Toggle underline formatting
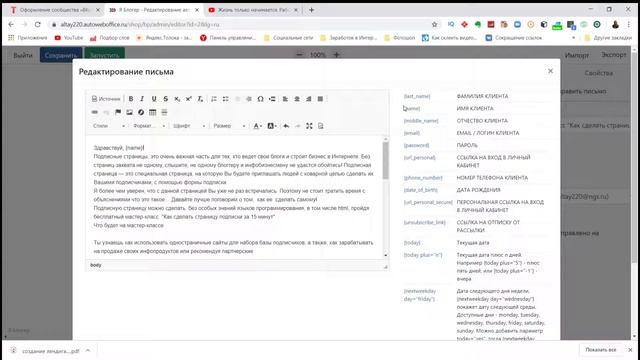 tap(154, 99)
